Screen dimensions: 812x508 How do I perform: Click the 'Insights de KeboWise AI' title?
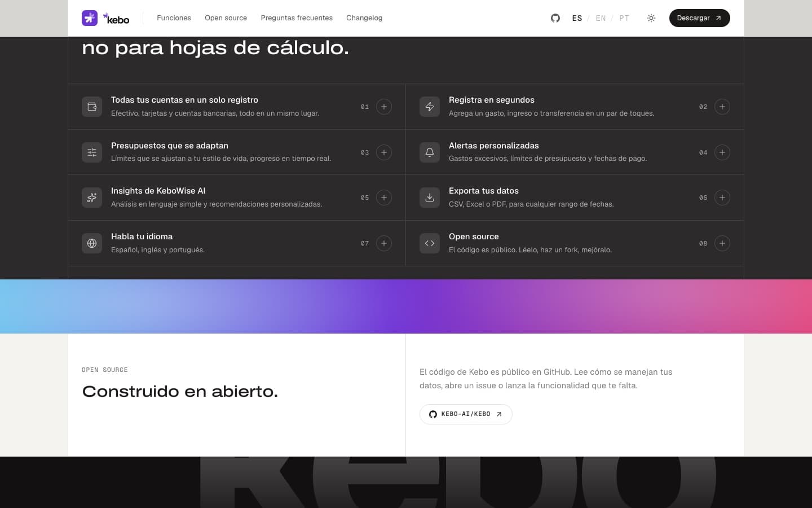[158, 191]
